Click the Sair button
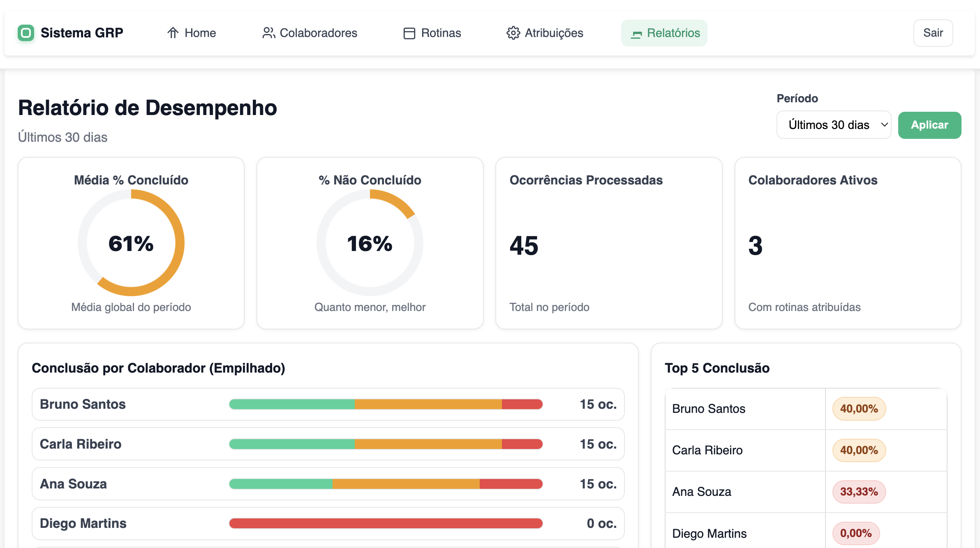 pyautogui.click(x=933, y=33)
